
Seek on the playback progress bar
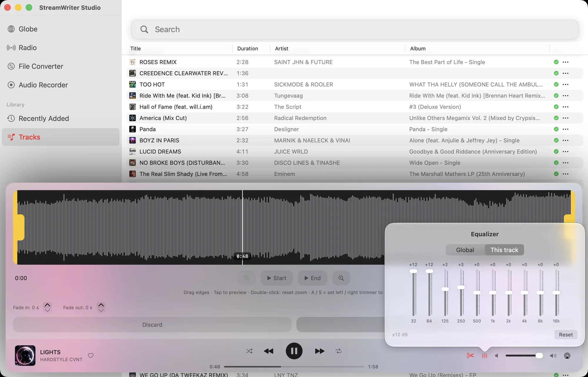[x=294, y=367]
